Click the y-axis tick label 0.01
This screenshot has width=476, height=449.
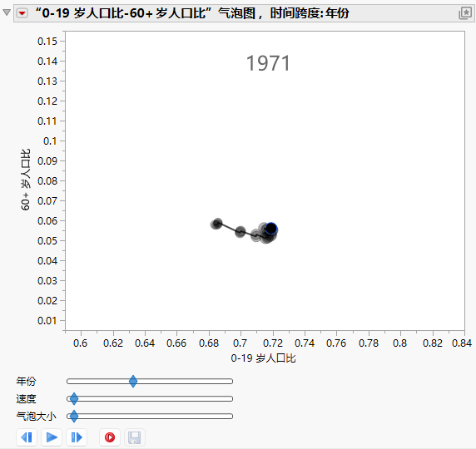click(47, 321)
